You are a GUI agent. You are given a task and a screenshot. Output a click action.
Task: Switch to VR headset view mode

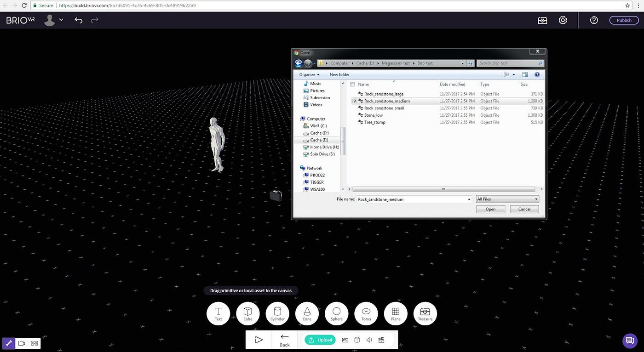pos(34,343)
